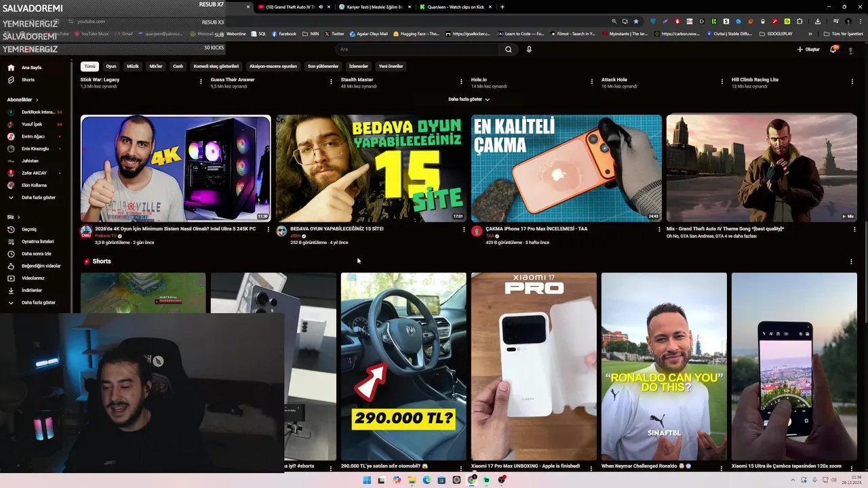Click the magnifier search button

(509, 49)
